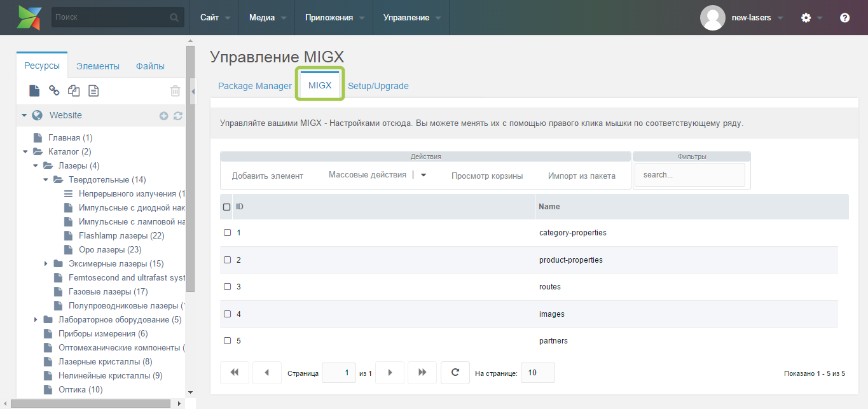Collapse the left tree panel arrow
This screenshot has width=868, height=409.
point(193,92)
